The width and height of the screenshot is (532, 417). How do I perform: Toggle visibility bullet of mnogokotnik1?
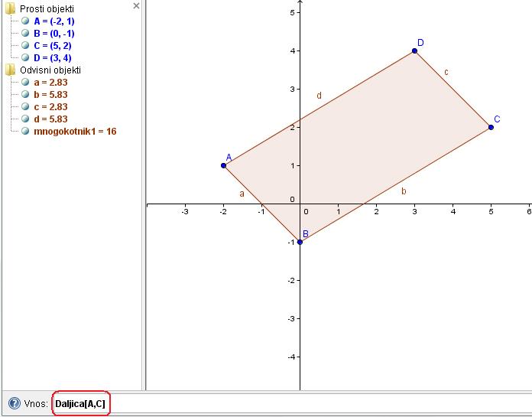(26, 132)
